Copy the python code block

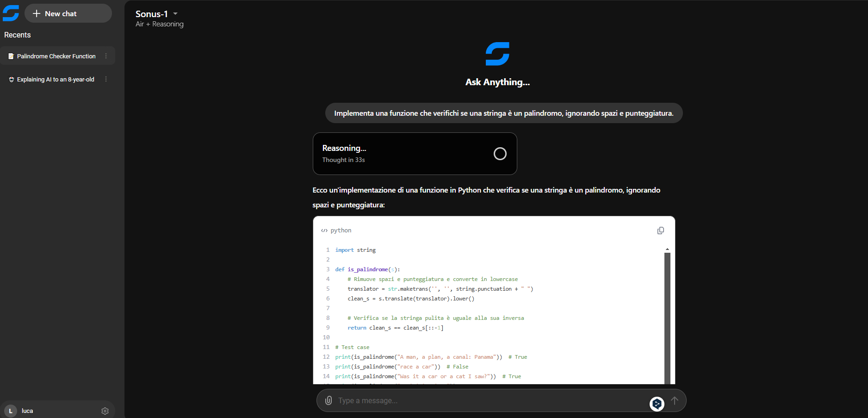661,231
